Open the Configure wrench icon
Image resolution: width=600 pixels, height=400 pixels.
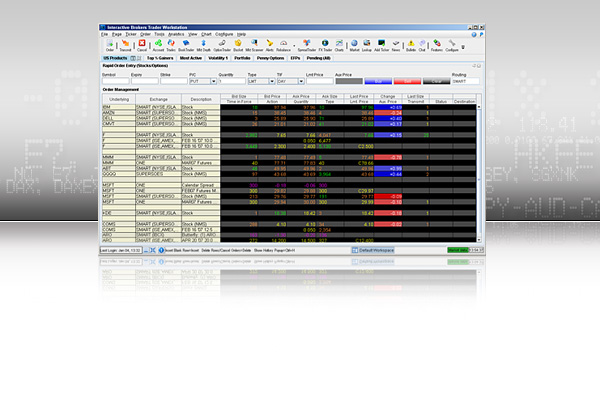click(x=452, y=45)
